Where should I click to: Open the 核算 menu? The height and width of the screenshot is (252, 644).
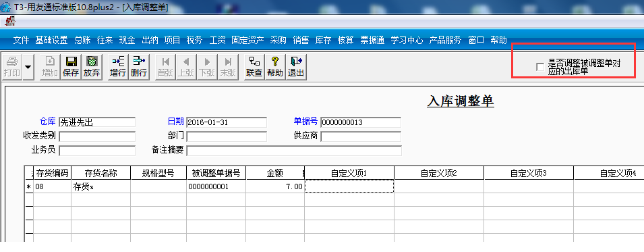click(x=345, y=41)
